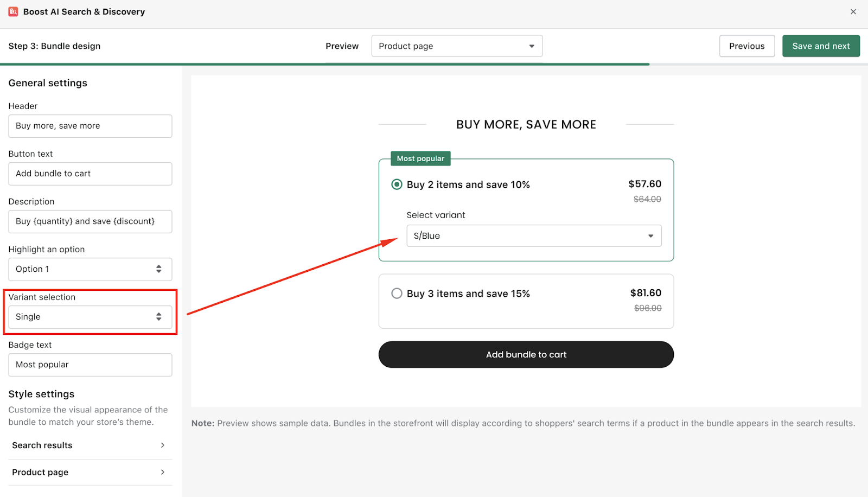The width and height of the screenshot is (868, 497).
Task: Click the chevron next to Product page style setting
Action: pos(162,472)
